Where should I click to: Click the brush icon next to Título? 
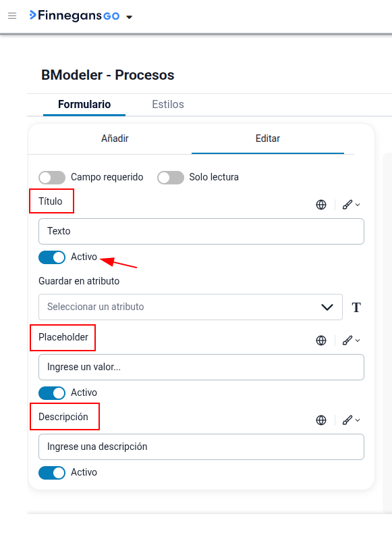pos(351,205)
